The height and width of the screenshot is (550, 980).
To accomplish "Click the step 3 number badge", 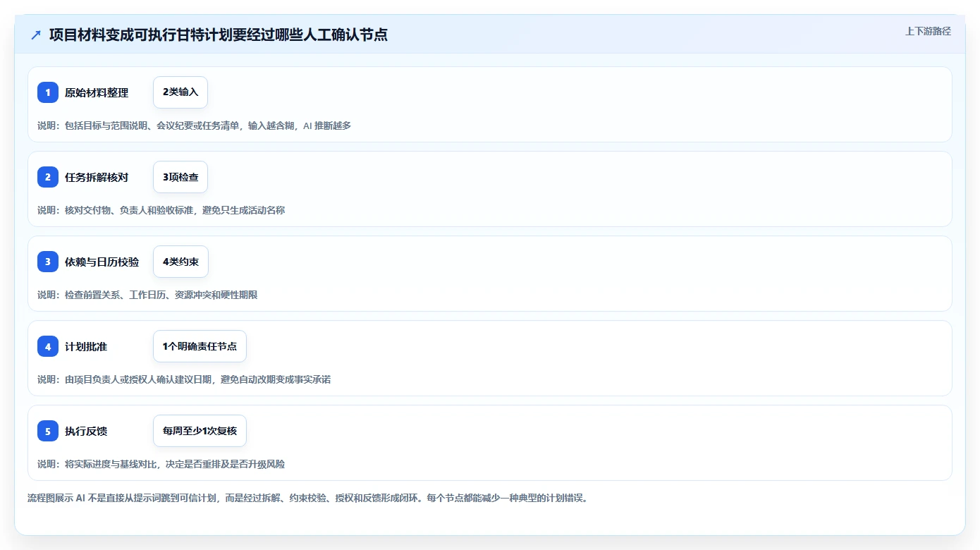I will [48, 262].
